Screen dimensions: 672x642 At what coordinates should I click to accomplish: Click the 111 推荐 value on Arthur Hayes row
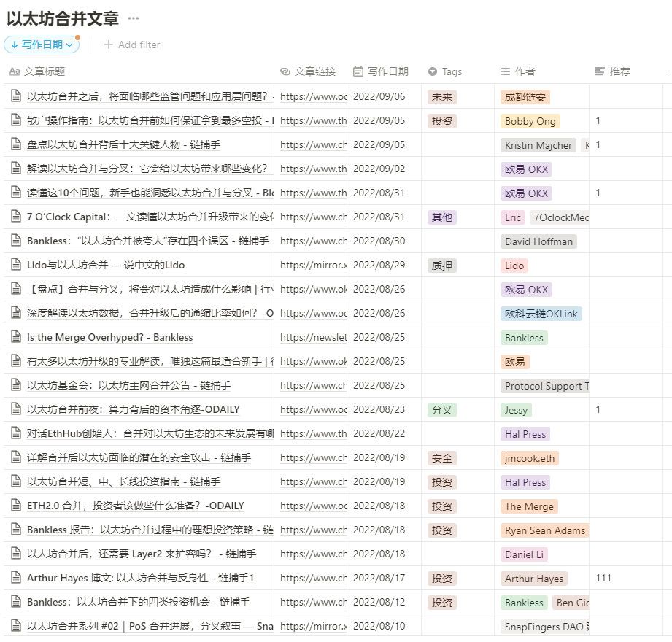(x=603, y=578)
